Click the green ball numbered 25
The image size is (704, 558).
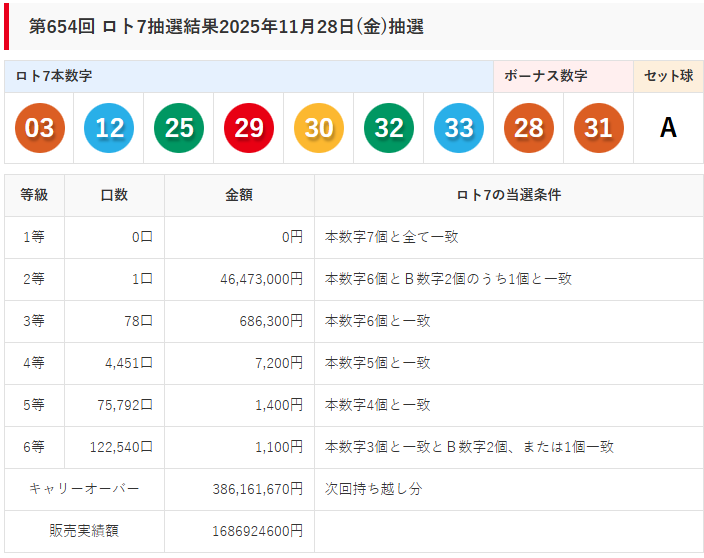coord(179,128)
